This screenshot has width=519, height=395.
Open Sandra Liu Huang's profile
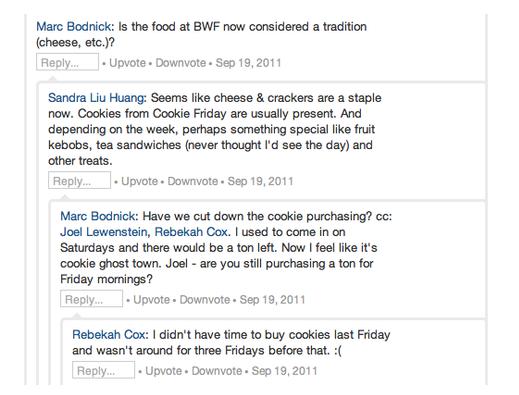click(x=96, y=98)
